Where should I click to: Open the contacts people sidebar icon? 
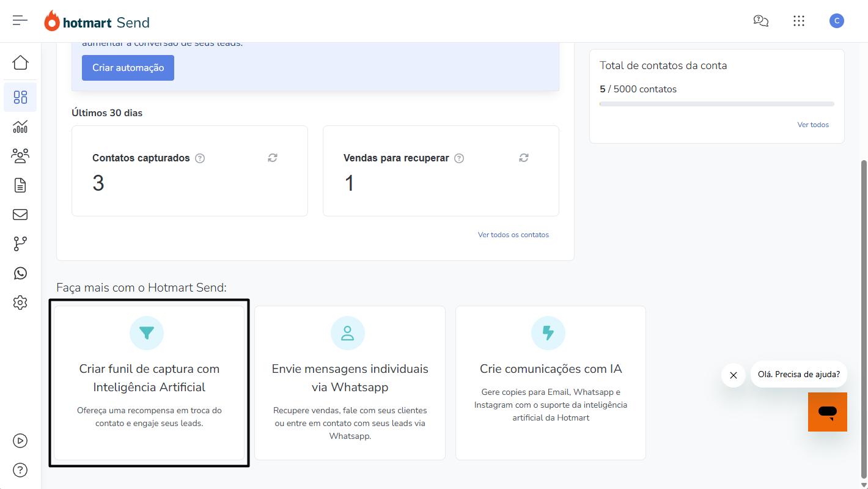[20, 156]
